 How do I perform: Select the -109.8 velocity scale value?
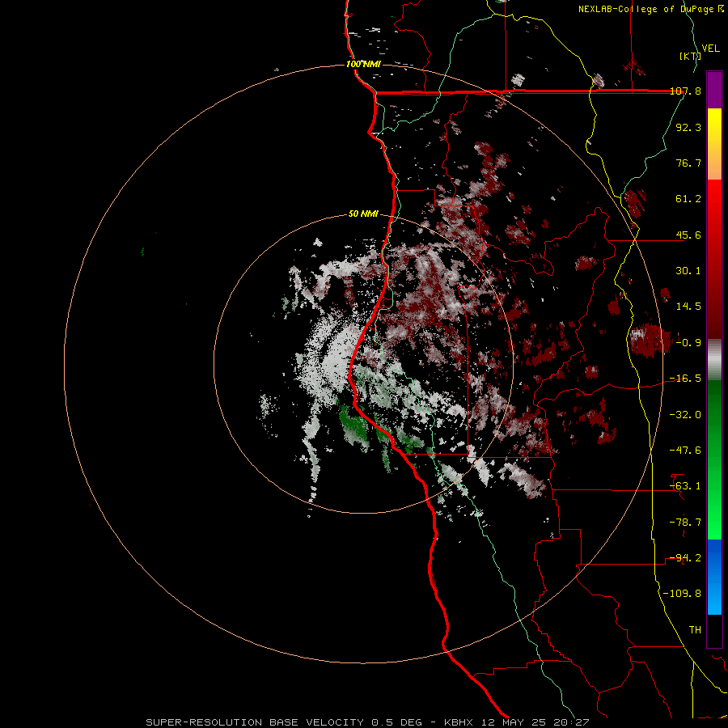[x=683, y=594]
